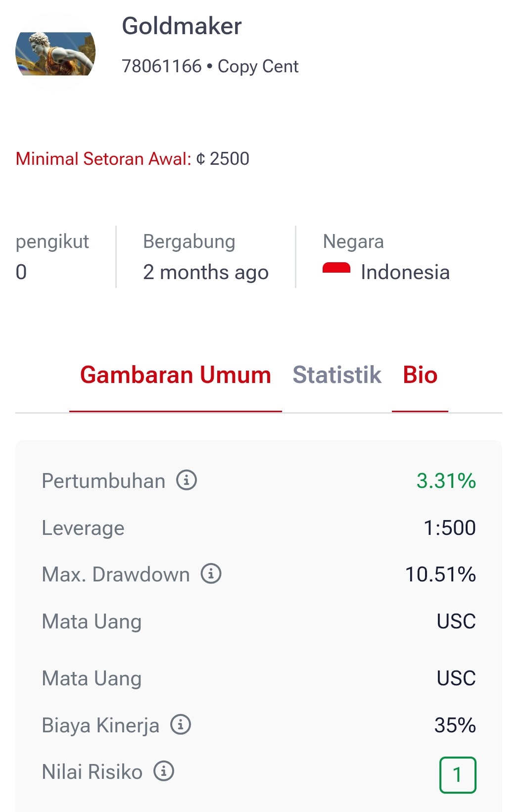Image resolution: width=526 pixels, height=812 pixels.
Task: Show the Nilai Risiko info icon details
Action: click(x=164, y=771)
